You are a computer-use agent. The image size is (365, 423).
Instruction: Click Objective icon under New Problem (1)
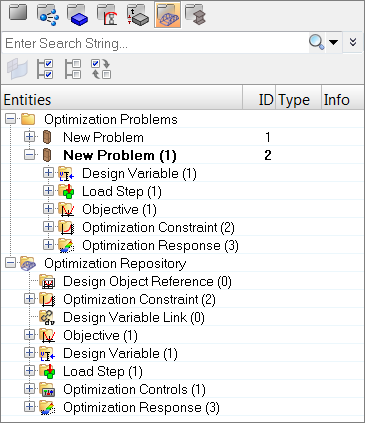click(66, 209)
